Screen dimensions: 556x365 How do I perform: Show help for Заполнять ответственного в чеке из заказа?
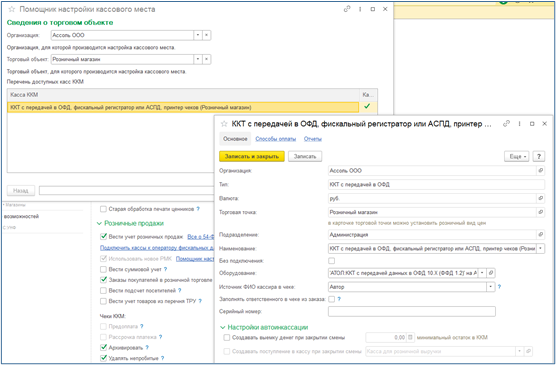[x=339, y=299]
